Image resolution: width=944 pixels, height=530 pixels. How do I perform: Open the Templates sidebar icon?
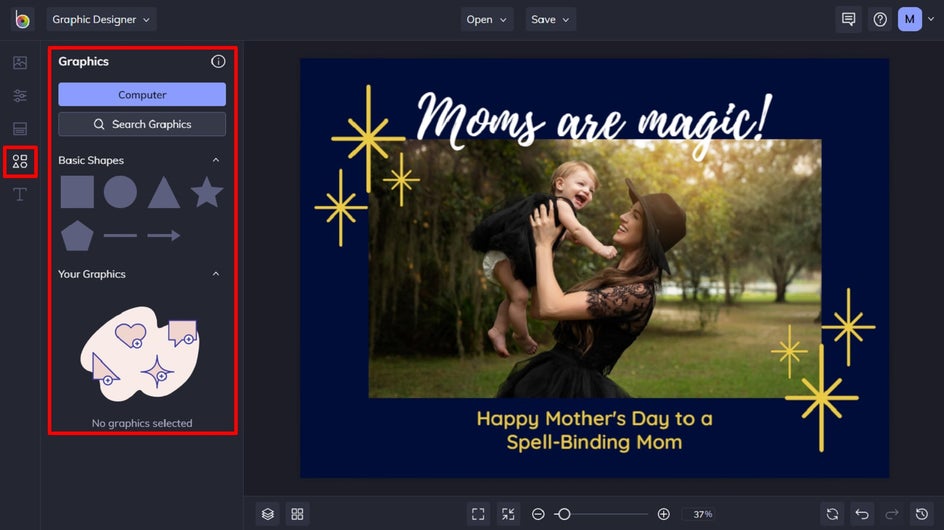(20, 128)
